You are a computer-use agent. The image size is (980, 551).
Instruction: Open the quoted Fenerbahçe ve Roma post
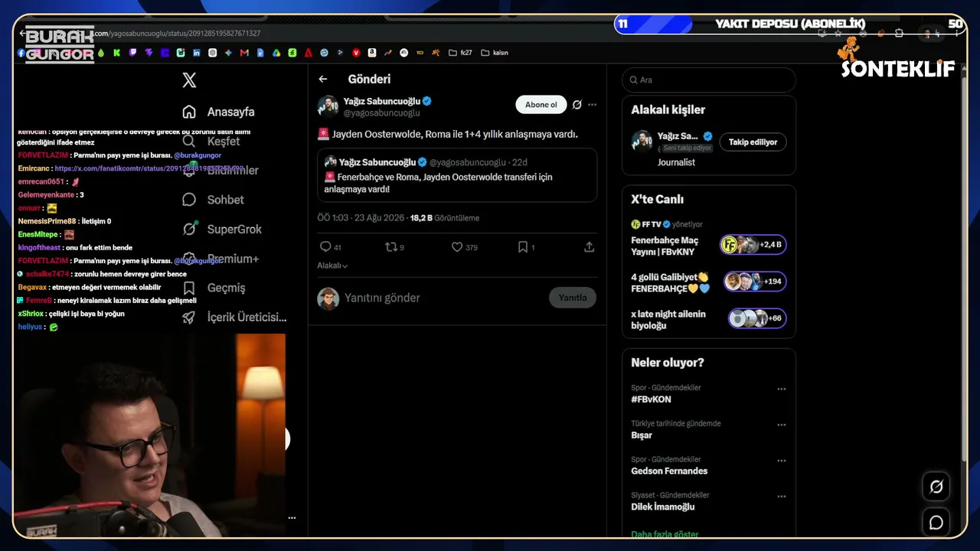tap(457, 174)
